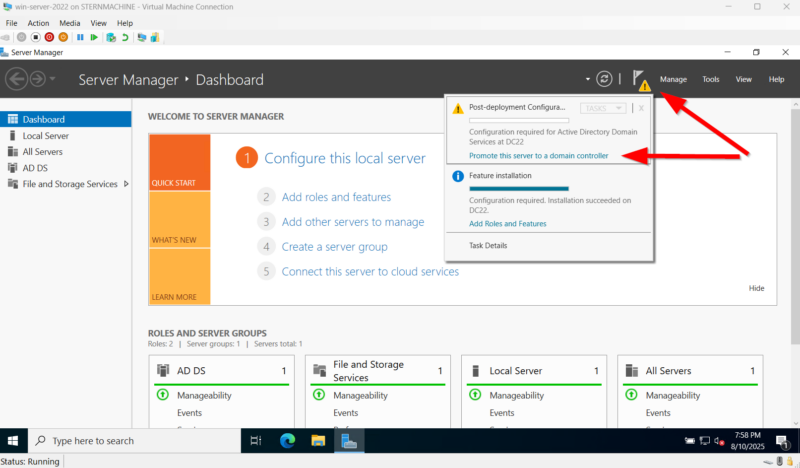Click the Server Manager back arrow
Image resolution: width=800 pixels, height=468 pixels.
pyautogui.click(x=16, y=79)
